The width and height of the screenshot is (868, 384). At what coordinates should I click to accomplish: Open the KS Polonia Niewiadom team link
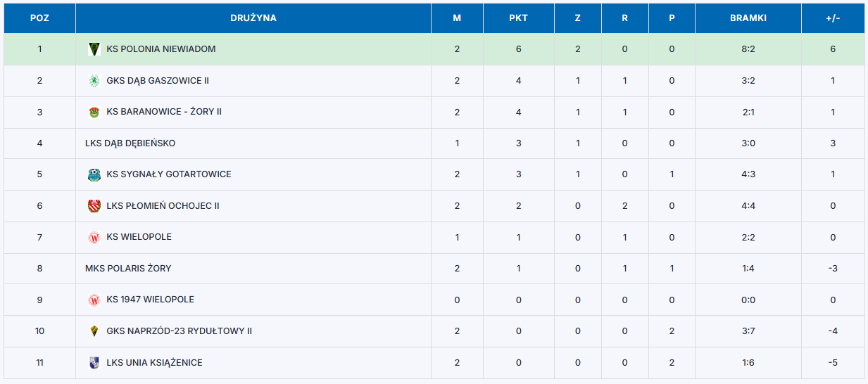pyautogui.click(x=161, y=49)
